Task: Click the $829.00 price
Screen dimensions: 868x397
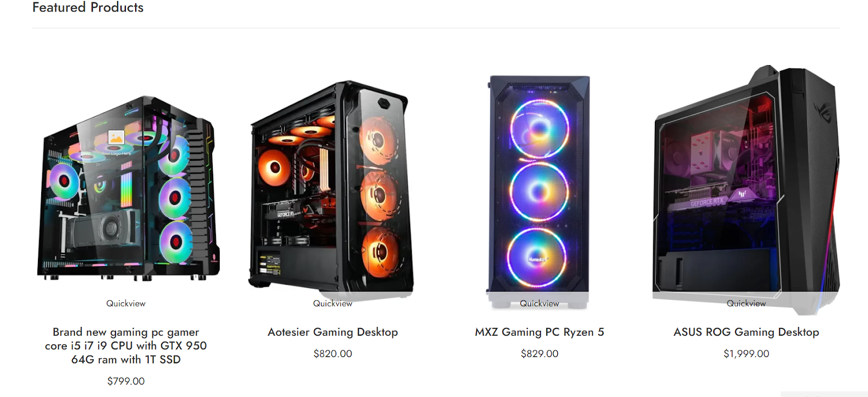Action: click(539, 354)
